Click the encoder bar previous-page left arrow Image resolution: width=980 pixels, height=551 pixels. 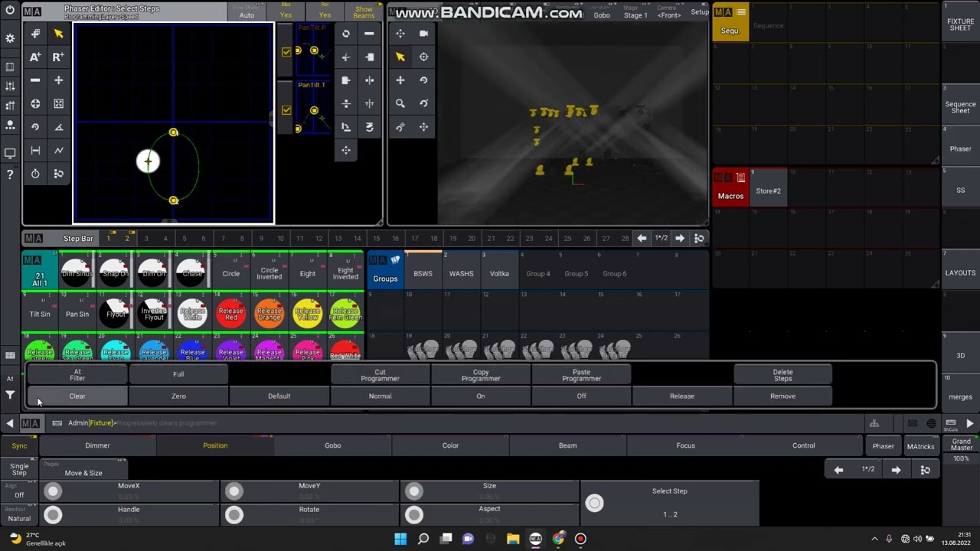pyautogui.click(x=838, y=470)
